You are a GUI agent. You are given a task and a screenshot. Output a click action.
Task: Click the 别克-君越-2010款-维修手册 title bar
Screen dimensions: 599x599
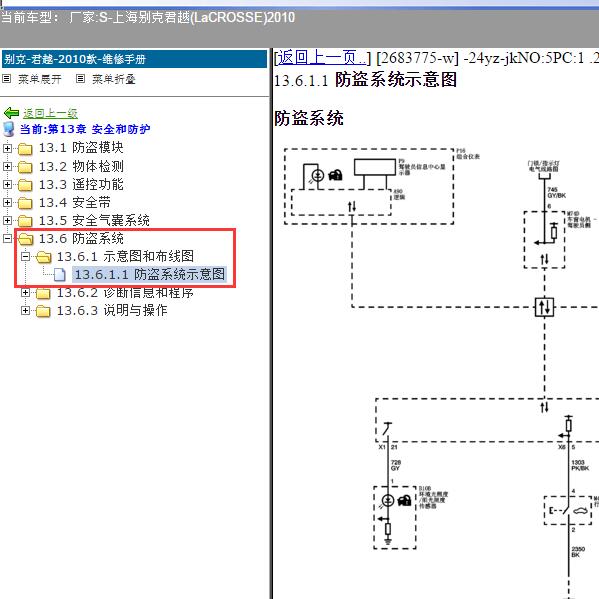tap(134, 59)
